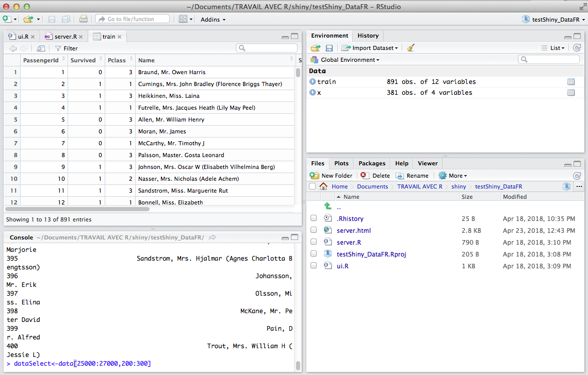This screenshot has height=375, width=588.
Task: Expand the x data frame entry
Action: [313, 92]
